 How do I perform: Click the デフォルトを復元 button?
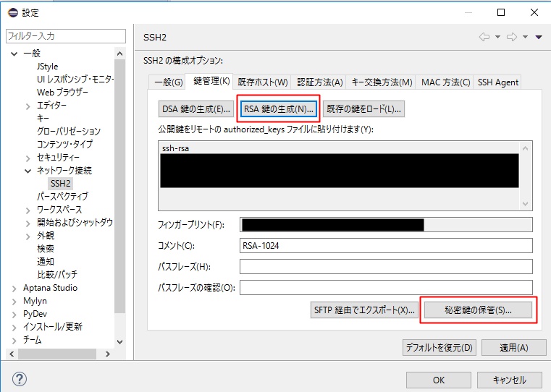pos(439,348)
